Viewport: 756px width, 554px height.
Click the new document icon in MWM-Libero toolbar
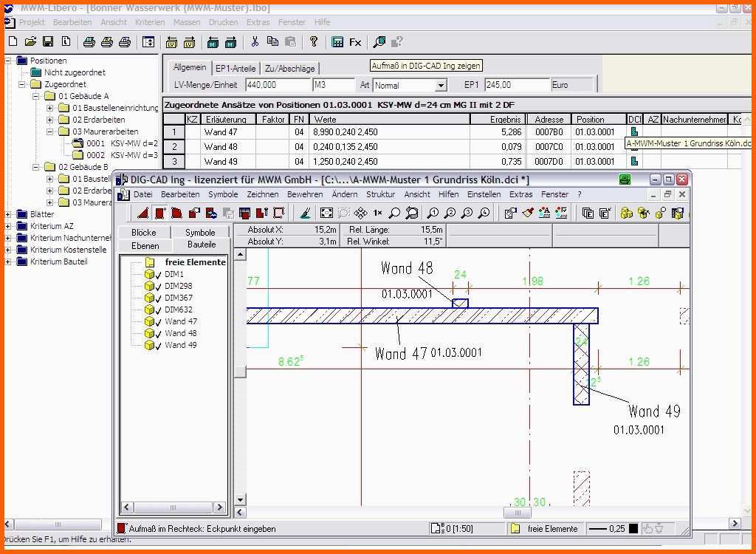13,42
